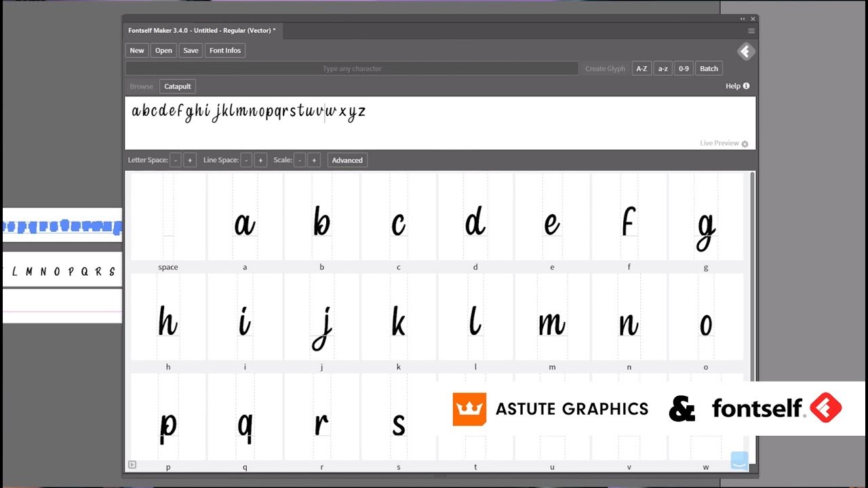The width and height of the screenshot is (868, 488).
Task: Decrease Scale with minus button
Action: coord(300,160)
